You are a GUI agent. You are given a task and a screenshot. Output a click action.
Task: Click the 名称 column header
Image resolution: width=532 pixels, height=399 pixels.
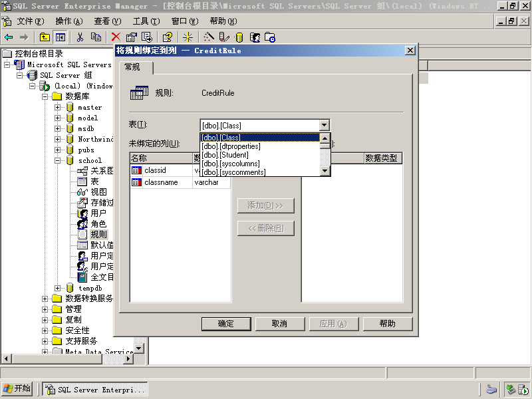161,158
